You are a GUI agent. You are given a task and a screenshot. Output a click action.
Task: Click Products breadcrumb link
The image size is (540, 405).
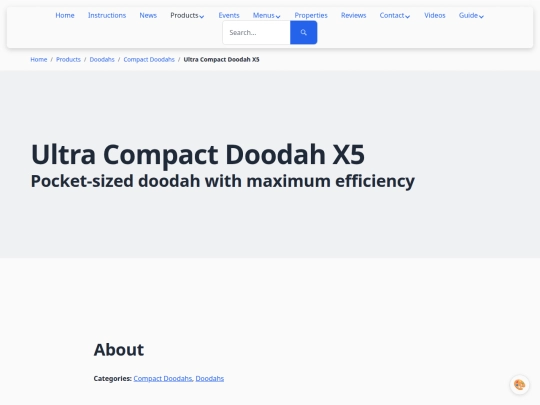tap(68, 60)
